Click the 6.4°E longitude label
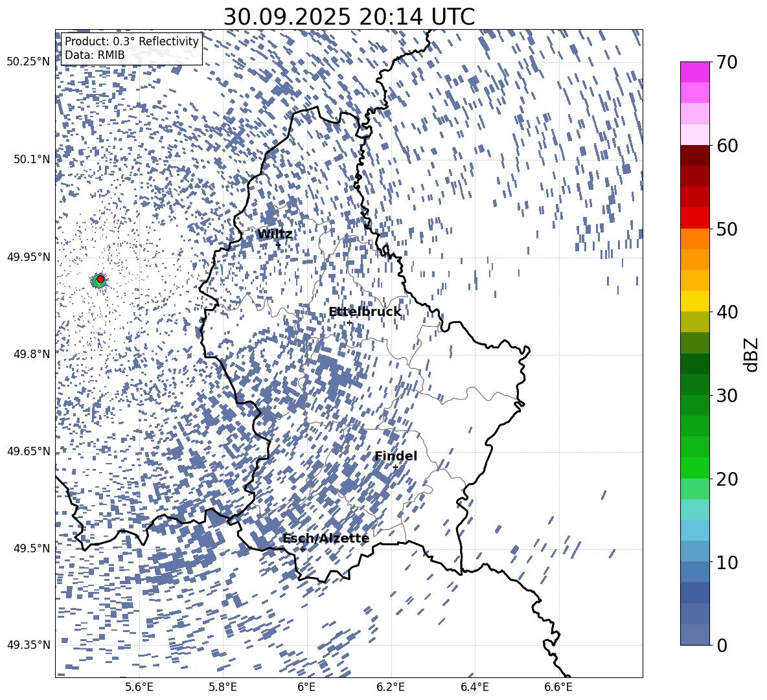 [474, 688]
